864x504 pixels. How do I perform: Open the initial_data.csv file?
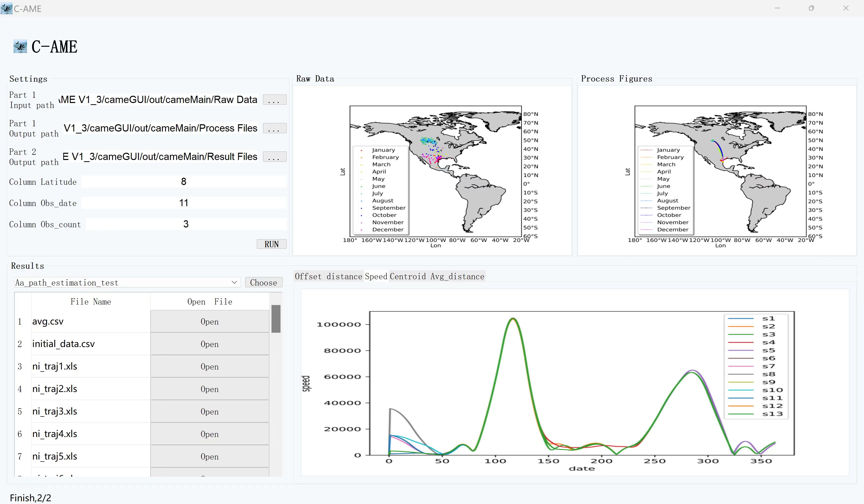(x=209, y=344)
